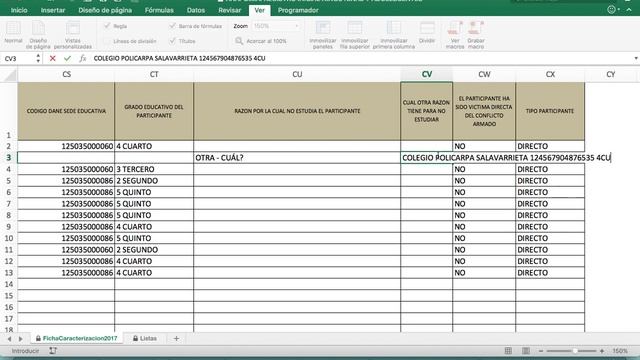Open Inmovilizar paneles option
The image size is (640, 360).
point(322,35)
